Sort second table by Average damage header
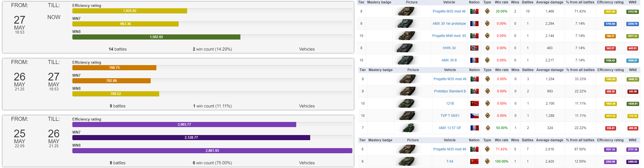 (x=550, y=70)
